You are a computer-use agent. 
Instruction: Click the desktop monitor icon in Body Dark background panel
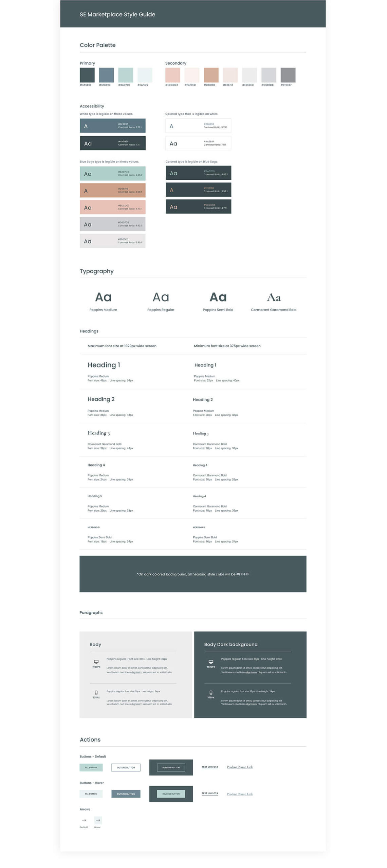[211, 661]
